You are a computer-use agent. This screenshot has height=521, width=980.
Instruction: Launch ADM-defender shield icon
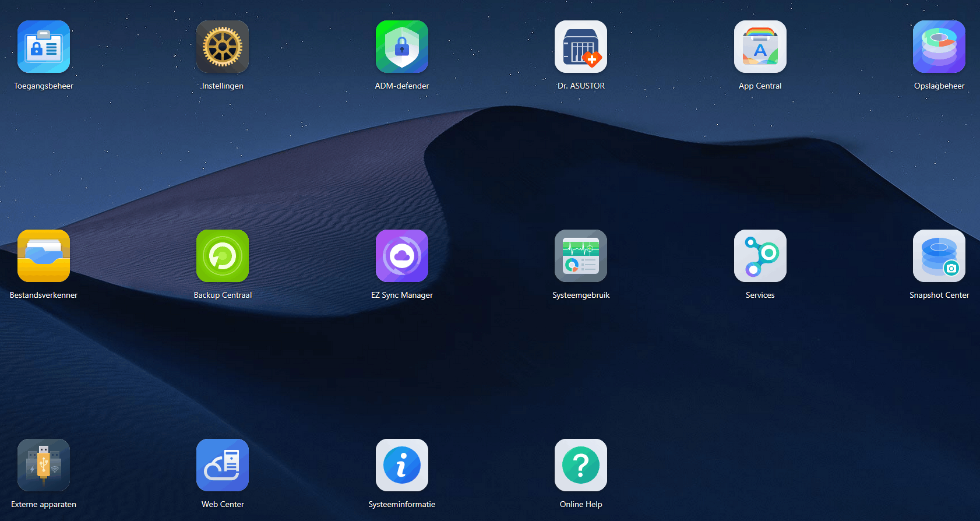(402, 47)
